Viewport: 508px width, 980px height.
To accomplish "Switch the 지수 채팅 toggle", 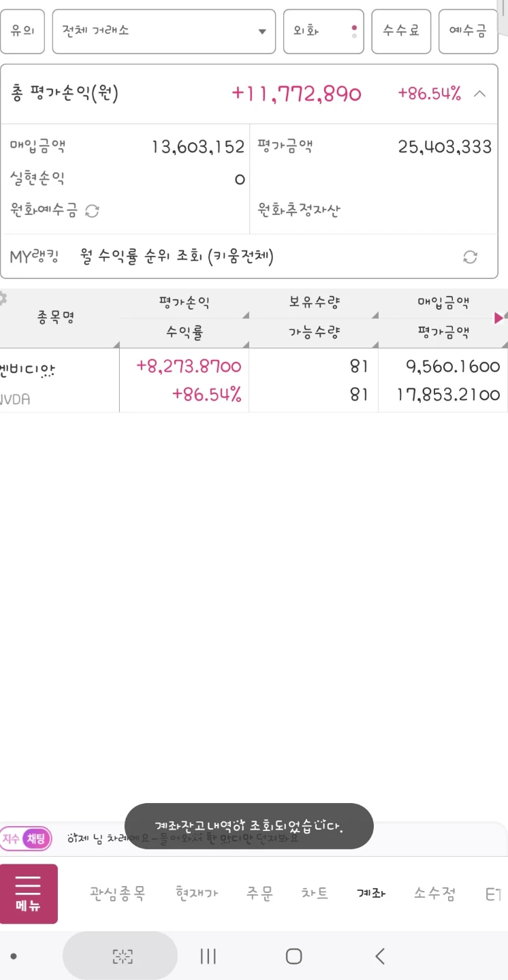I will click(26, 839).
